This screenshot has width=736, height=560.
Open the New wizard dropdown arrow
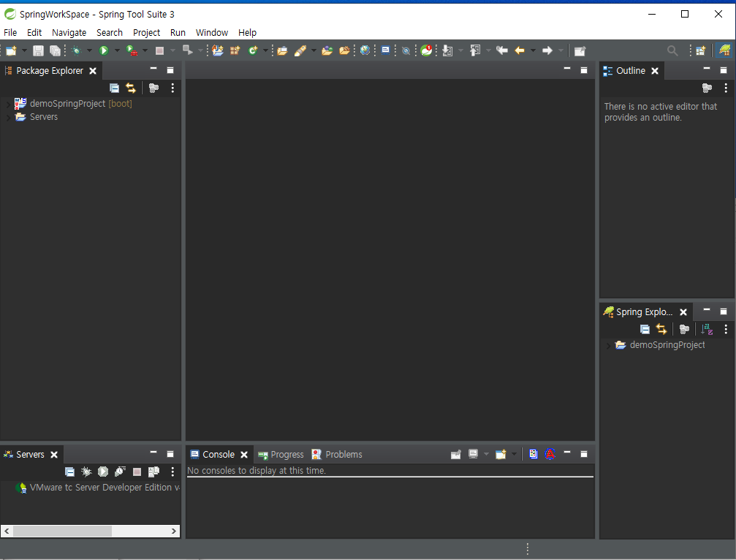pos(24,50)
